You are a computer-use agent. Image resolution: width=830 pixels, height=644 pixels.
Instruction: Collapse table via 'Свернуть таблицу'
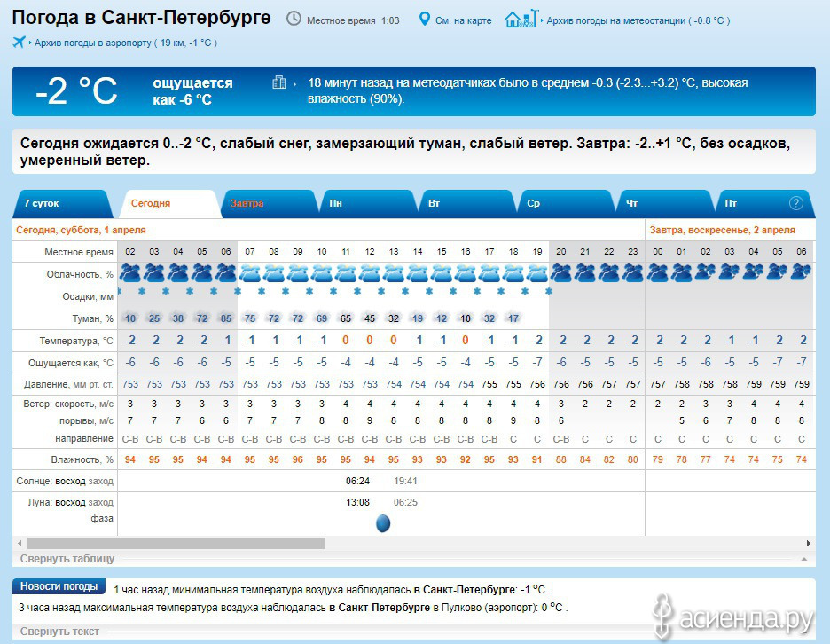pos(67,559)
